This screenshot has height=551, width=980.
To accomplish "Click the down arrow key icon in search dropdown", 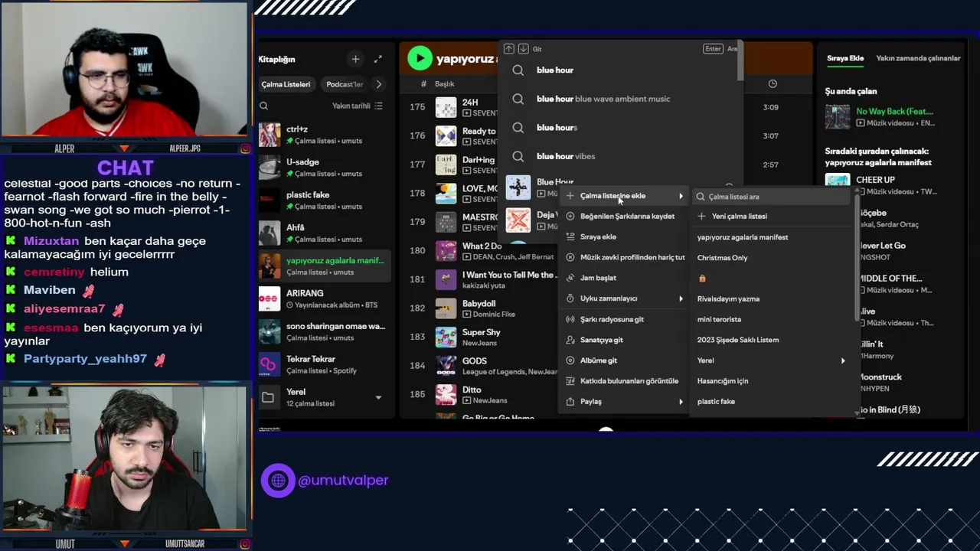I will [x=523, y=48].
